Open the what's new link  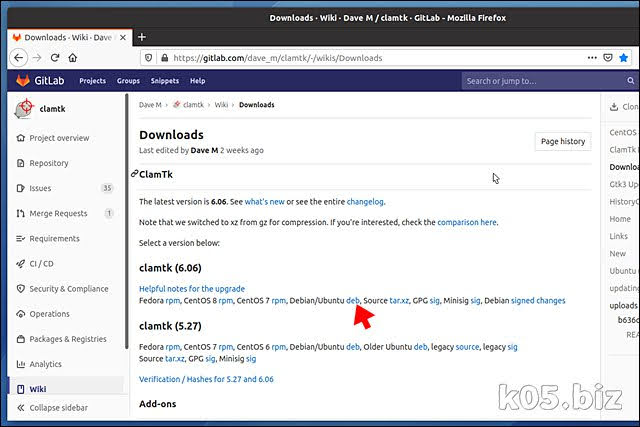264,202
